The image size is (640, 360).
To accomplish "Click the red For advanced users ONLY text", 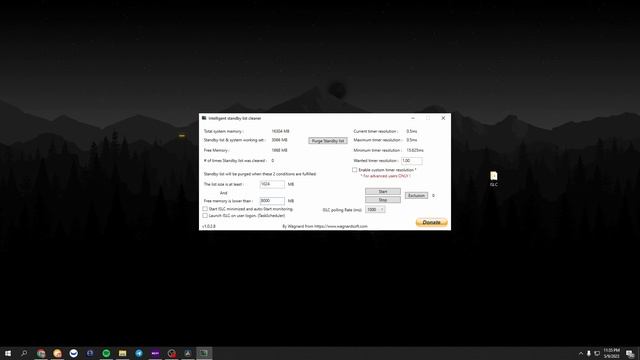I will tap(386, 176).
